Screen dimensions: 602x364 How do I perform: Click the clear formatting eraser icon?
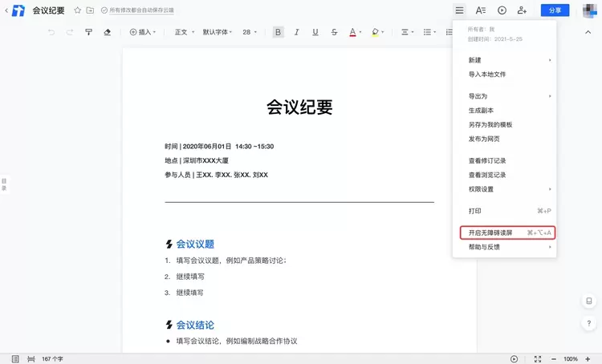108,32
